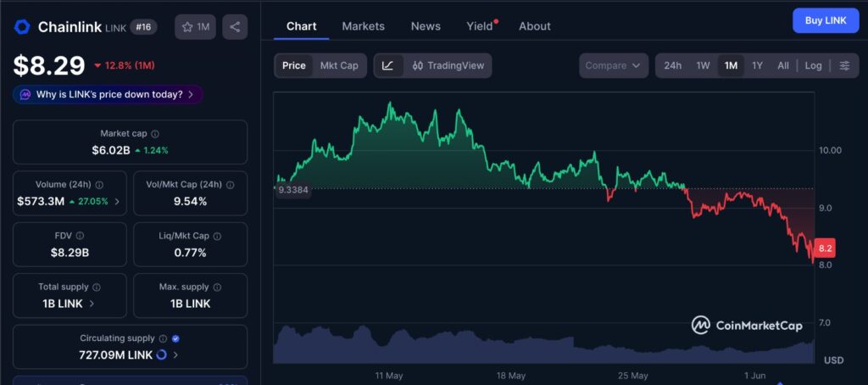This screenshot has height=385, width=868.
Task: Click the 10.00 price axis label
Action: tap(831, 150)
